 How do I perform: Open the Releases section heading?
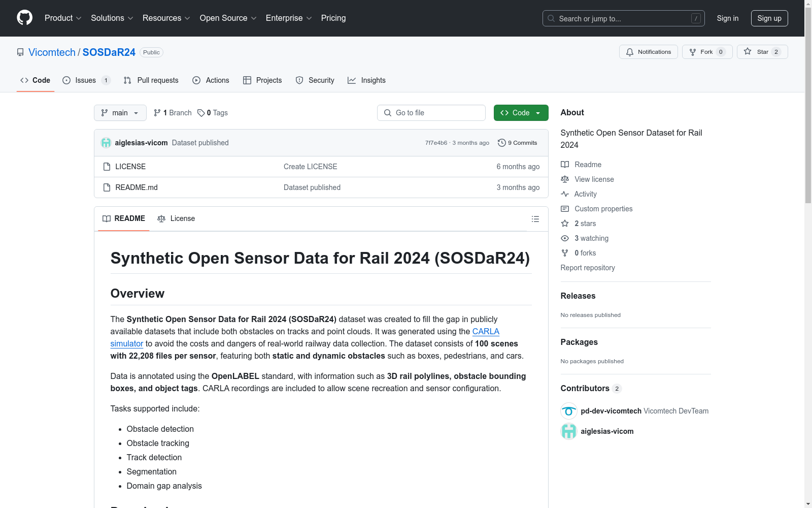coord(578,296)
